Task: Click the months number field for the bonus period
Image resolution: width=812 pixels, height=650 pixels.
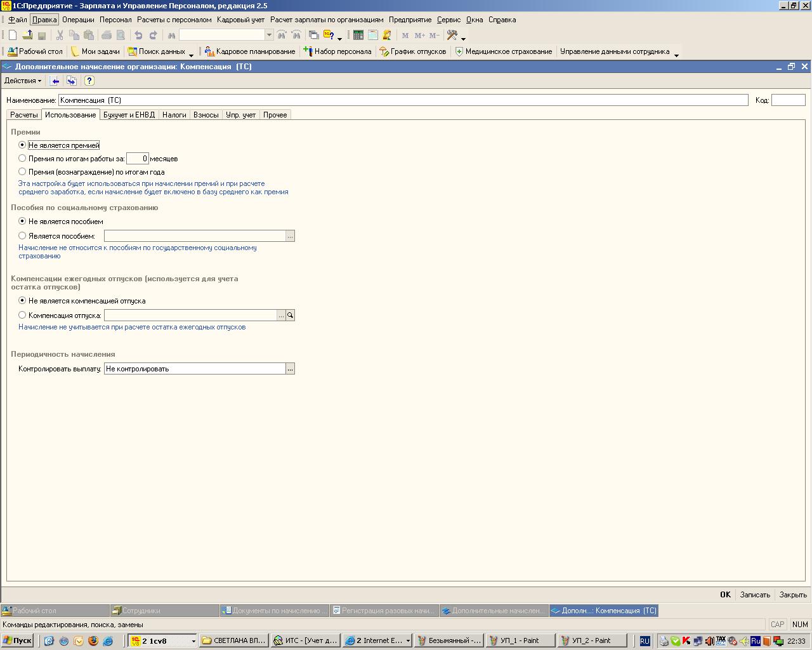Action: pyautogui.click(x=138, y=159)
